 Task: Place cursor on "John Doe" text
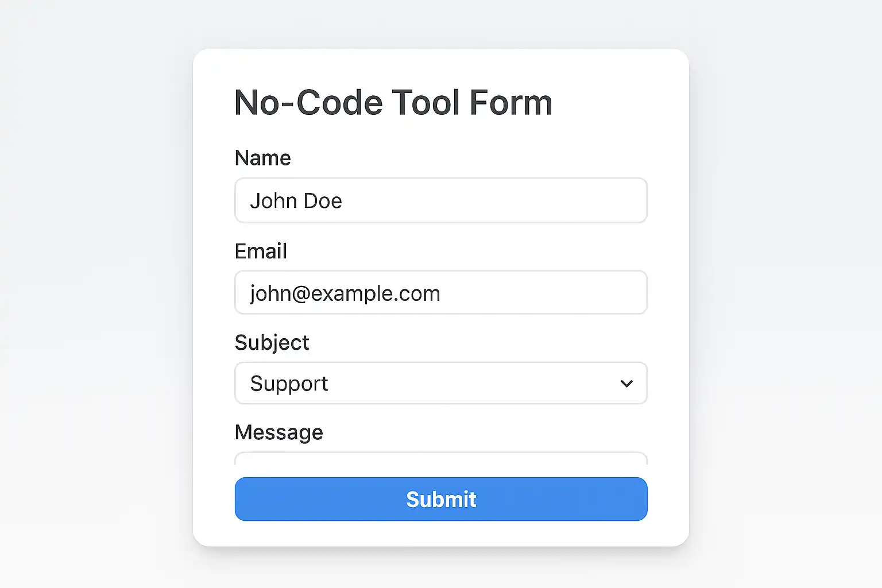[x=296, y=201]
